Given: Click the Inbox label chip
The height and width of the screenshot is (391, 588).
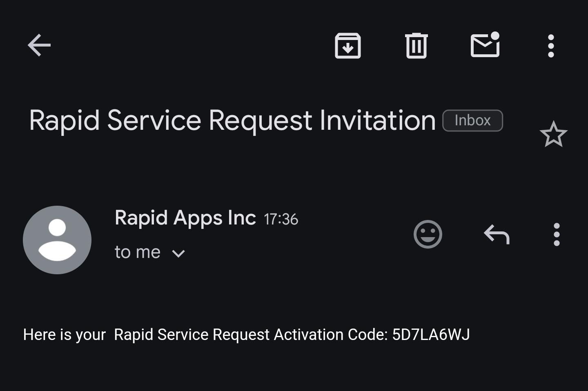Looking at the screenshot, I should pyautogui.click(x=472, y=121).
